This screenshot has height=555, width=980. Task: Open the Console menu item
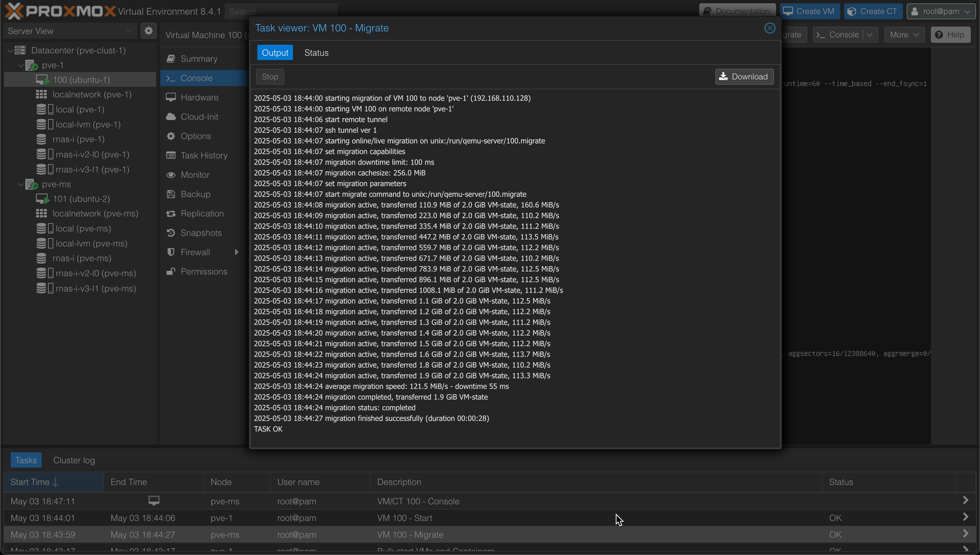pos(205,78)
